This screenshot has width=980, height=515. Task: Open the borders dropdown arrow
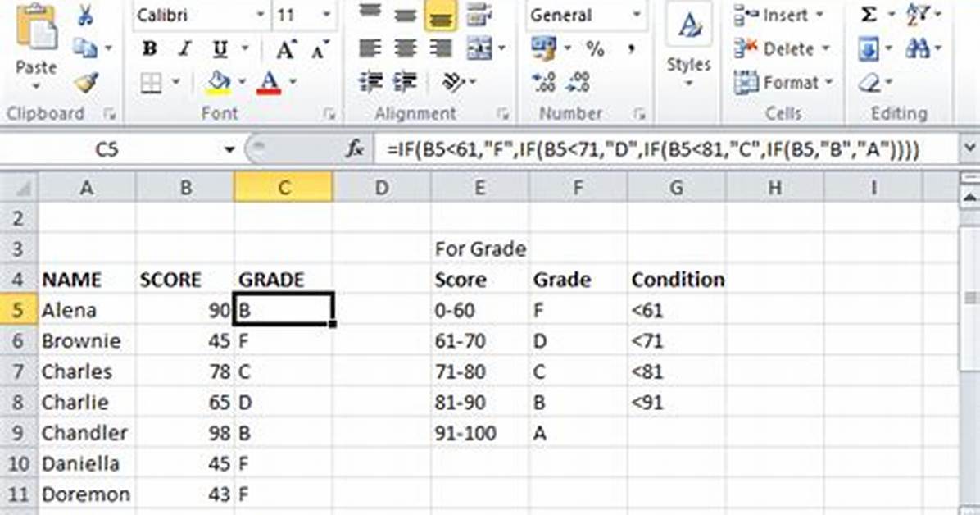tap(175, 81)
